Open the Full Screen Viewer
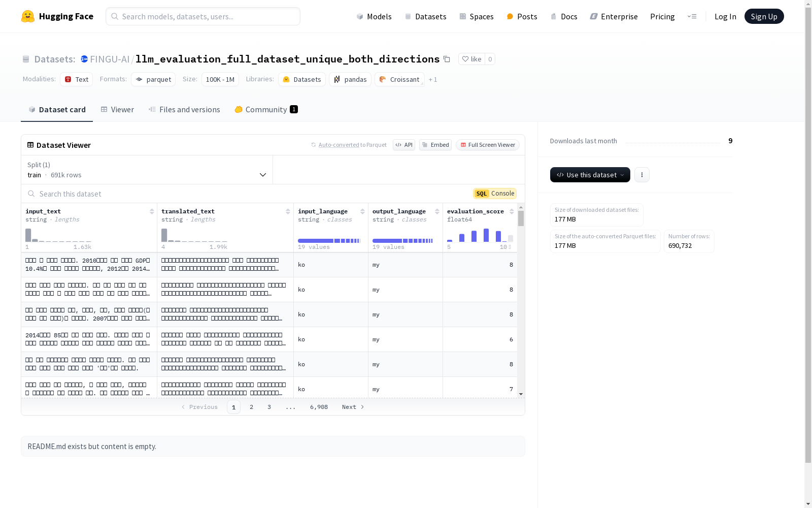 coord(487,145)
